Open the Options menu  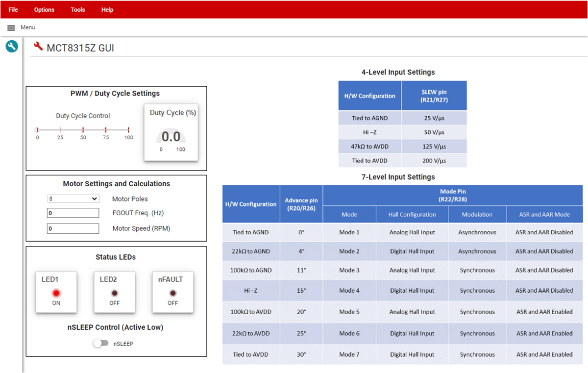(x=44, y=10)
